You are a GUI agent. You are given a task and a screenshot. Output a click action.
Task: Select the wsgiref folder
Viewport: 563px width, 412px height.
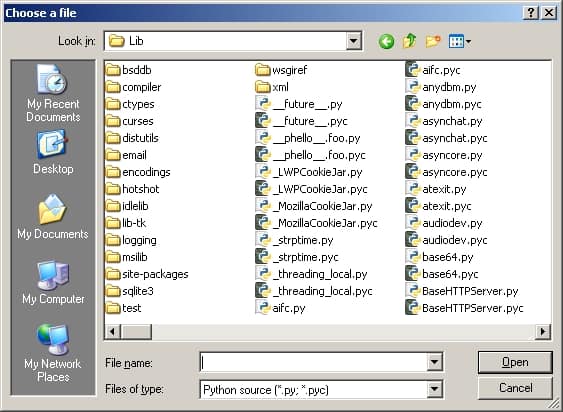pyautogui.click(x=282, y=70)
